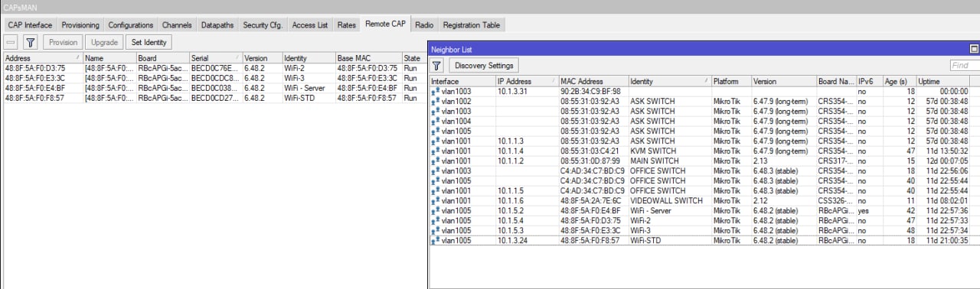Viewport: 980px width, 289px height.
Task: Click interface icon of VIDEOWALL SWITCH row
Action: 436,201
